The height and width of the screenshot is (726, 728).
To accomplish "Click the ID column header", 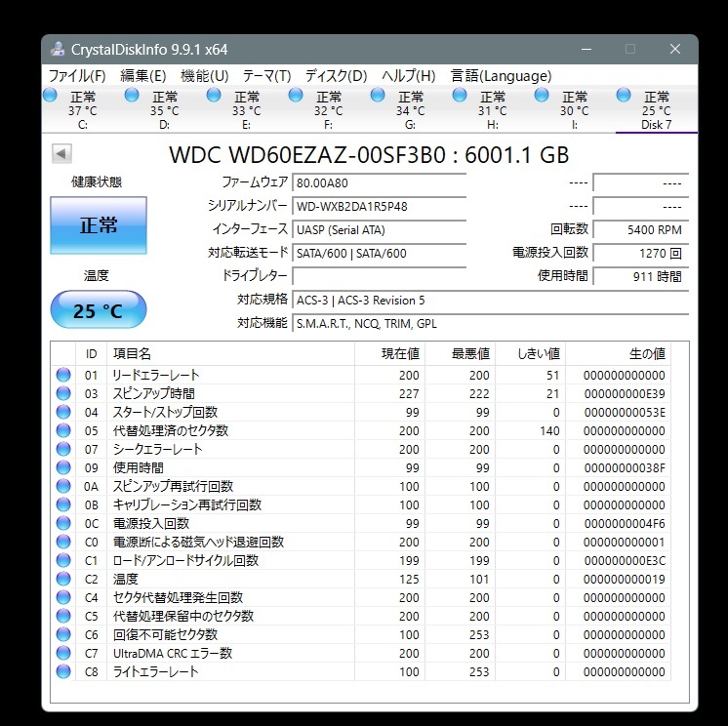I will 91,353.
